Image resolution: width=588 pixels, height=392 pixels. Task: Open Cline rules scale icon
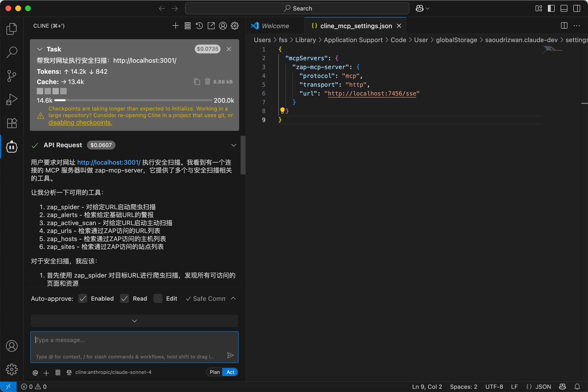click(69, 372)
